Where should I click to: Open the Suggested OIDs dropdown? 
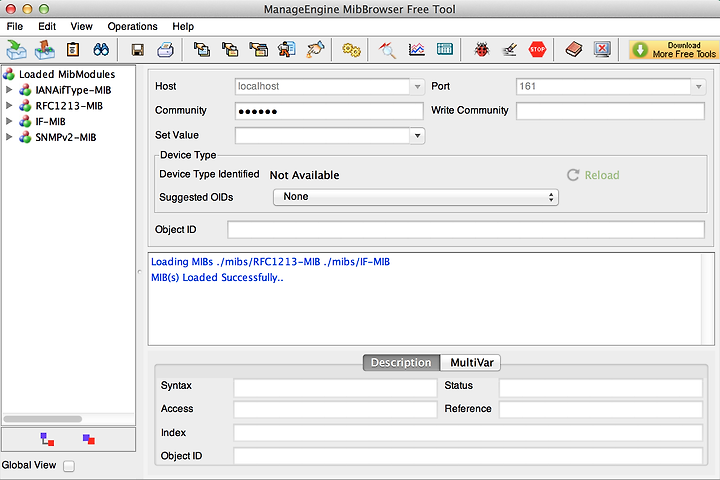click(416, 197)
